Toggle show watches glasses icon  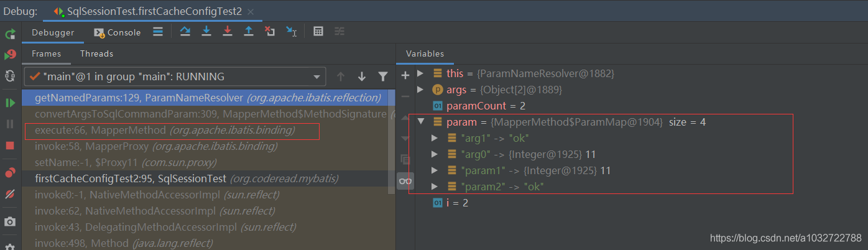click(x=405, y=181)
